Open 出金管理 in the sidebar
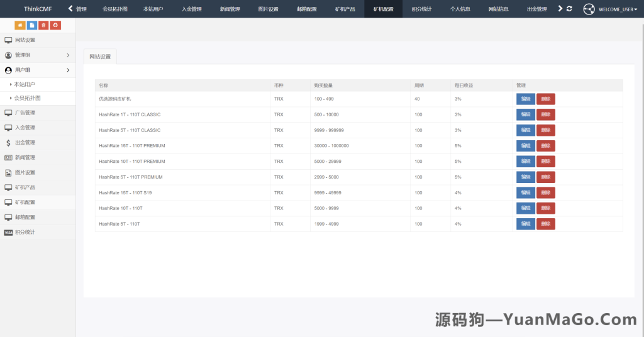Viewport: 644px width, 337px height. pyautogui.click(x=25, y=143)
